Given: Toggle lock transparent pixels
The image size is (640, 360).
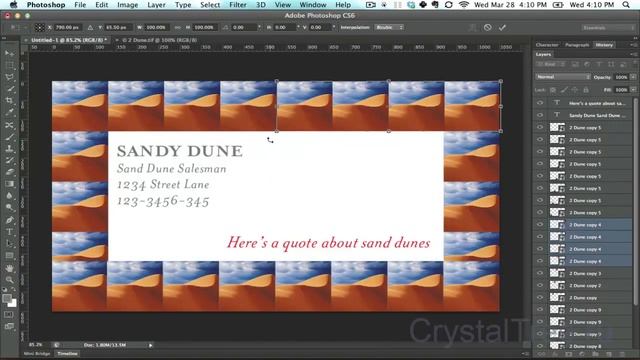Looking at the screenshot, I should pyautogui.click(x=553, y=90).
